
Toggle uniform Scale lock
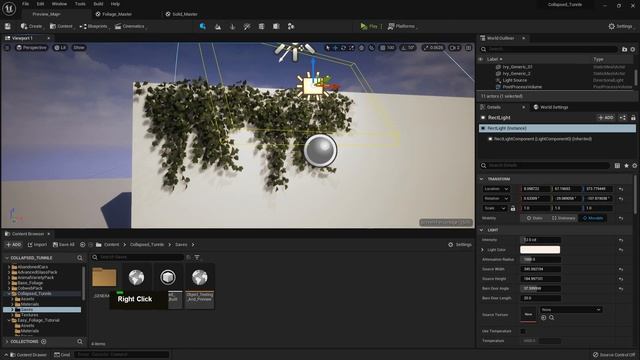pyautogui.click(x=513, y=208)
